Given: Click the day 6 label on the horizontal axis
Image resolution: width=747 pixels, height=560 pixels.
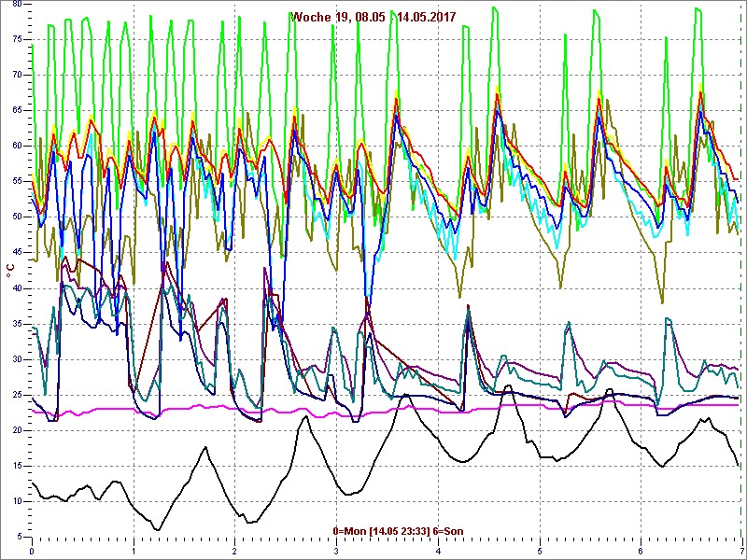Looking at the screenshot, I should click(x=641, y=552).
